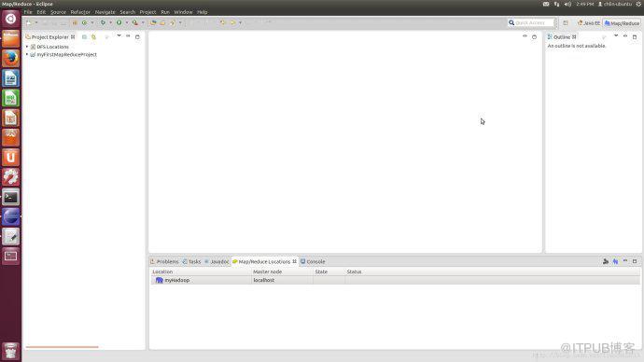Open the Forward navigation history dropdown

[240, 23]
